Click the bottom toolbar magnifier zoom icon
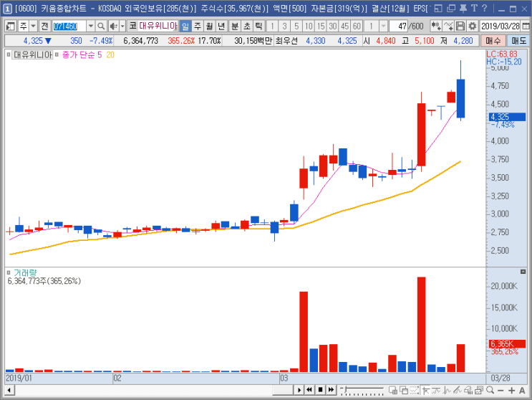This screenshot has height=400, width=532. coord(490,390)
